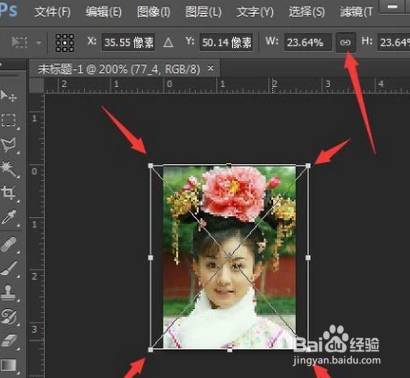Viewport: 410px width, 378px height.
Task: Select the Magic Wand tool
Action: point(8,169)
